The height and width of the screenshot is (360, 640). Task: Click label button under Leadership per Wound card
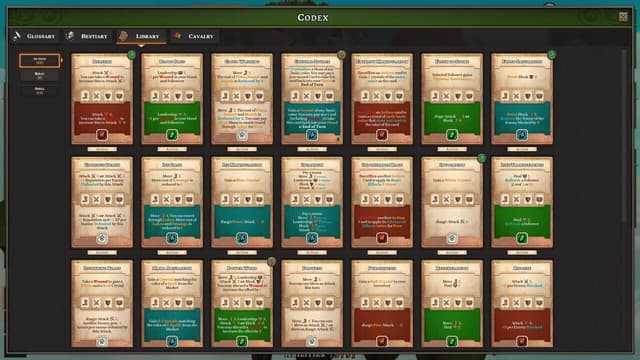click(x=172, y=149)
